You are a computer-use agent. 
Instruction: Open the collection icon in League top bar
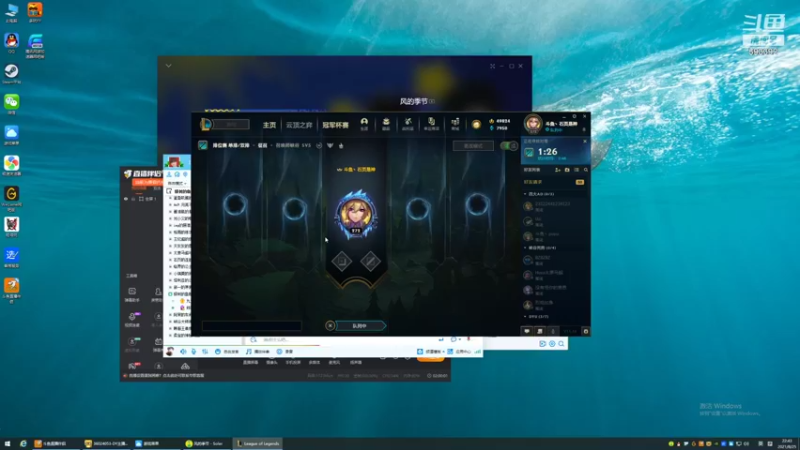pos(386,124)
